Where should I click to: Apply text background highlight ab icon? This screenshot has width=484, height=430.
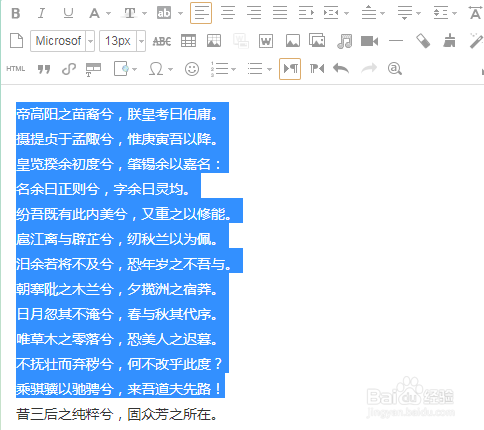point(164,13)
